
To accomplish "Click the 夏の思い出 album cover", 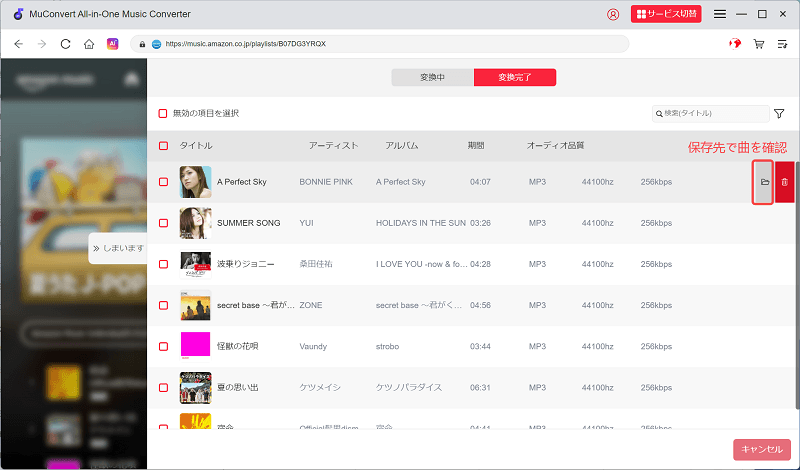I will pyautogui.click(x=195, y=388).
